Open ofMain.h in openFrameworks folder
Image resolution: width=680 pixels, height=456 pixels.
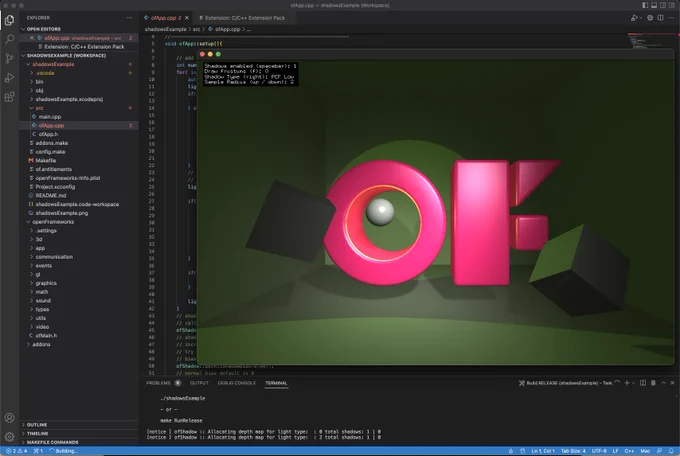point(46,335)
